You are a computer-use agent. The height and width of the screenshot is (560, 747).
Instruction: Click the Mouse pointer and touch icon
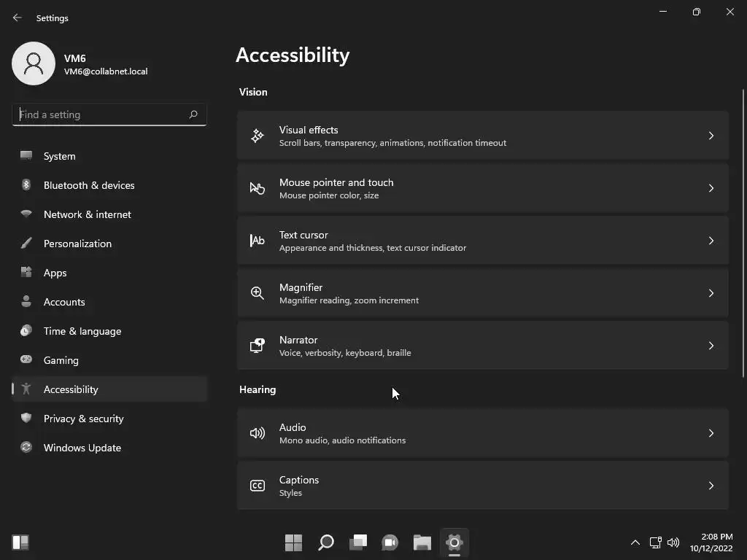point(258,188)
